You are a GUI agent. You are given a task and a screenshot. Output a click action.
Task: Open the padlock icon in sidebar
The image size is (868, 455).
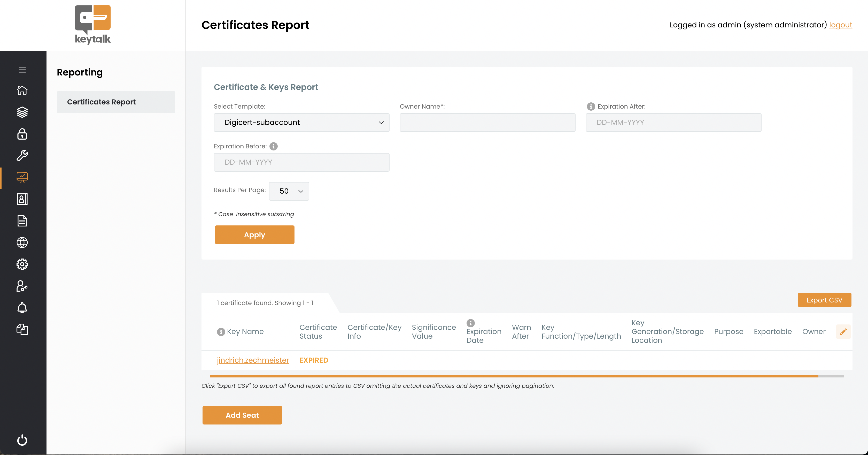22,134
